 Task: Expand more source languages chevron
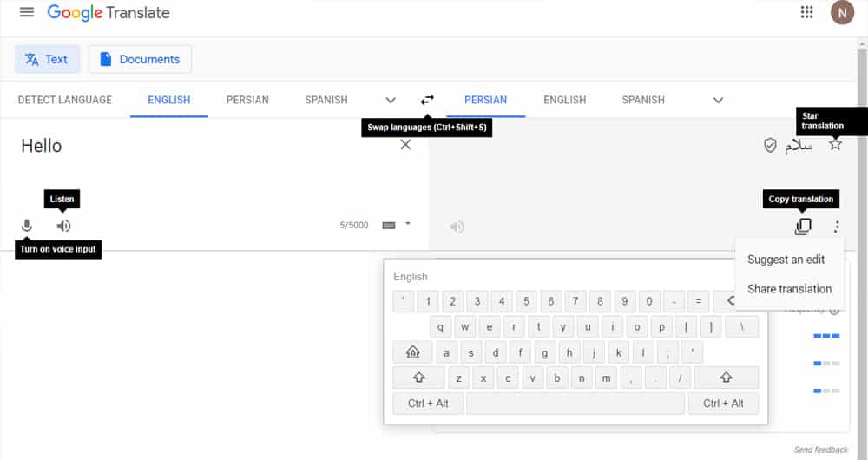pos(391,100)
